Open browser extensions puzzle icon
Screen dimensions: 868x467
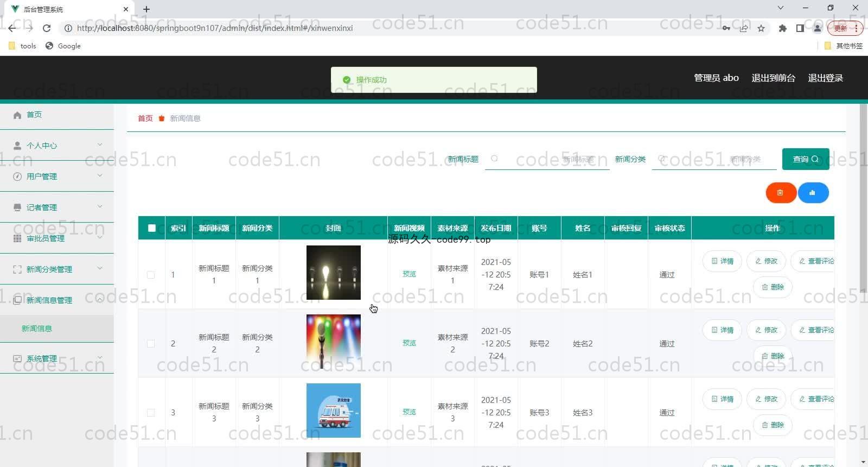coord(782,28)
